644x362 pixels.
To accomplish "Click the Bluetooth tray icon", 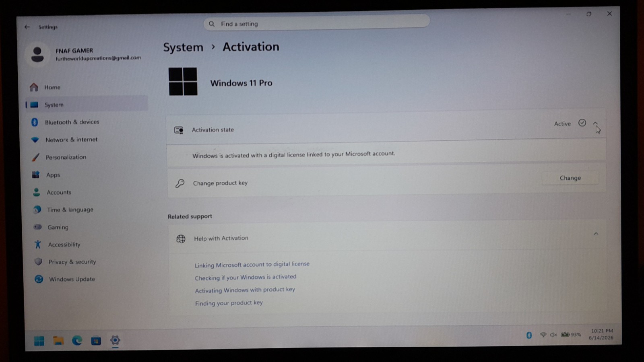I will (x=529, y=335).
